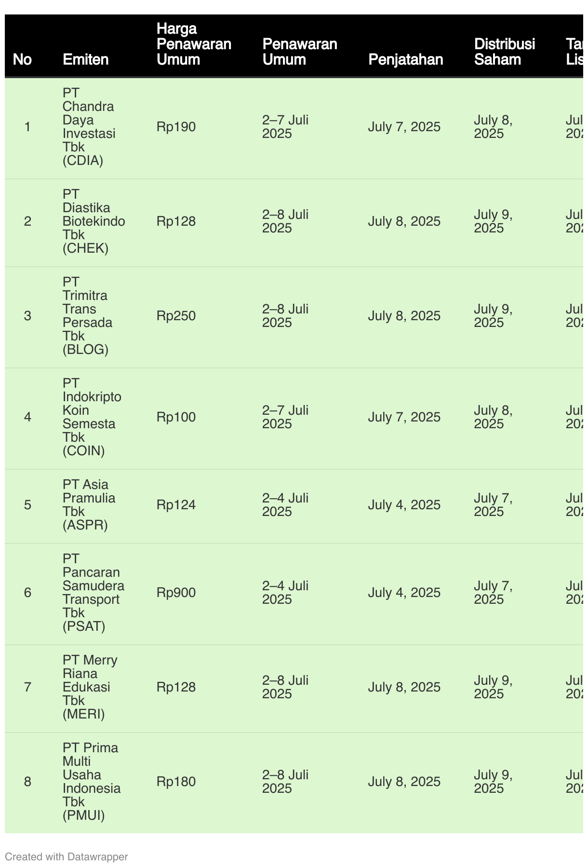Select the Penjatahan column header
Viewport: 588px width, 868px height.
pyautogui.click(x=406, y=60)
